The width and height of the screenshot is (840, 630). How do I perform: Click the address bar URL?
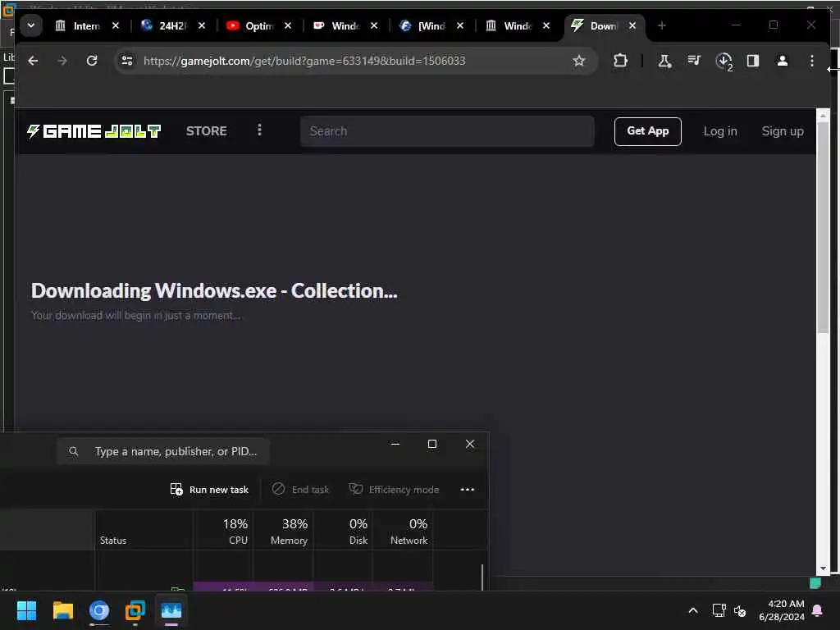(304, 61)
